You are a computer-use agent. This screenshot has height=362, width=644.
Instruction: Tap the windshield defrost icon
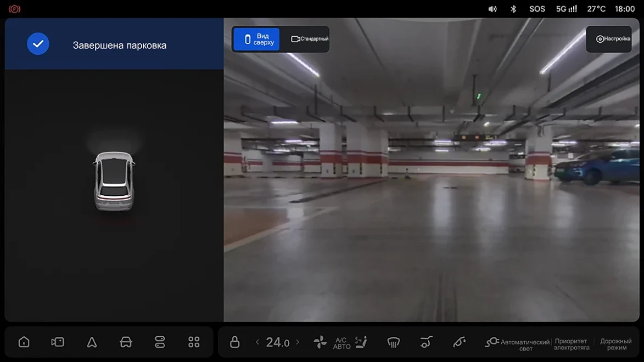pos(393,342)
